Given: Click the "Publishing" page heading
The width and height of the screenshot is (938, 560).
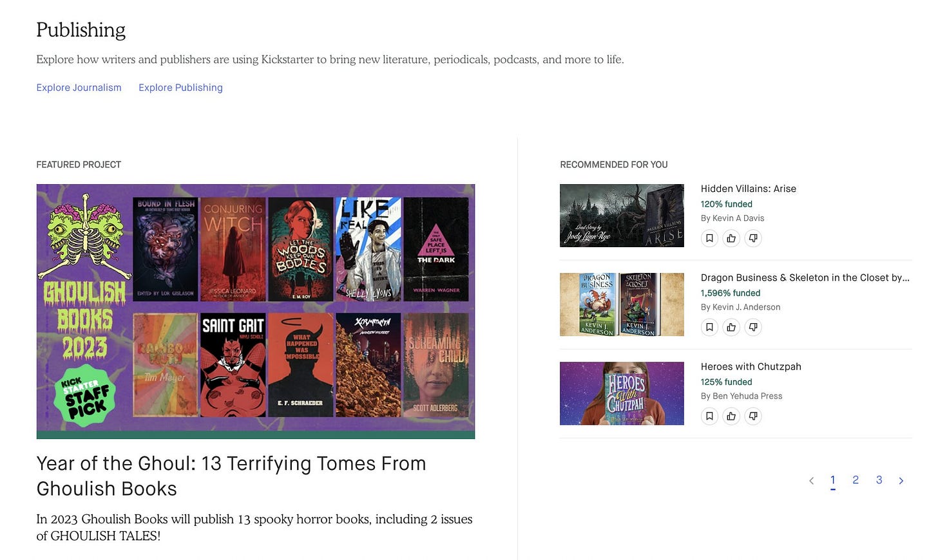Looking at the screenshot, I should (81, 30).
